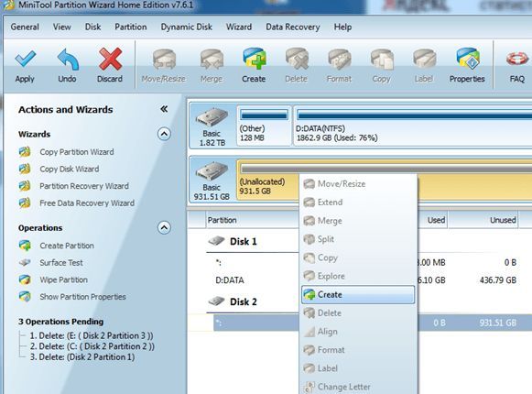Image resolution: width=532 pixels, height=394 pixels.
Task: Choose Move/Resize in the context menu
Action: click(358, 184)
